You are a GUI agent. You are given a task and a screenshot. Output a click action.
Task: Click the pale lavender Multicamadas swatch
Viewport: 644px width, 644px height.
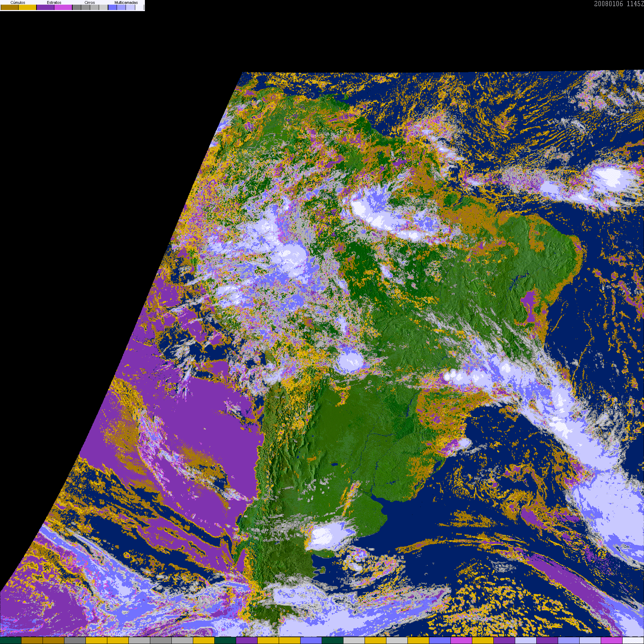pyautogui.click(x=130, y=7)
